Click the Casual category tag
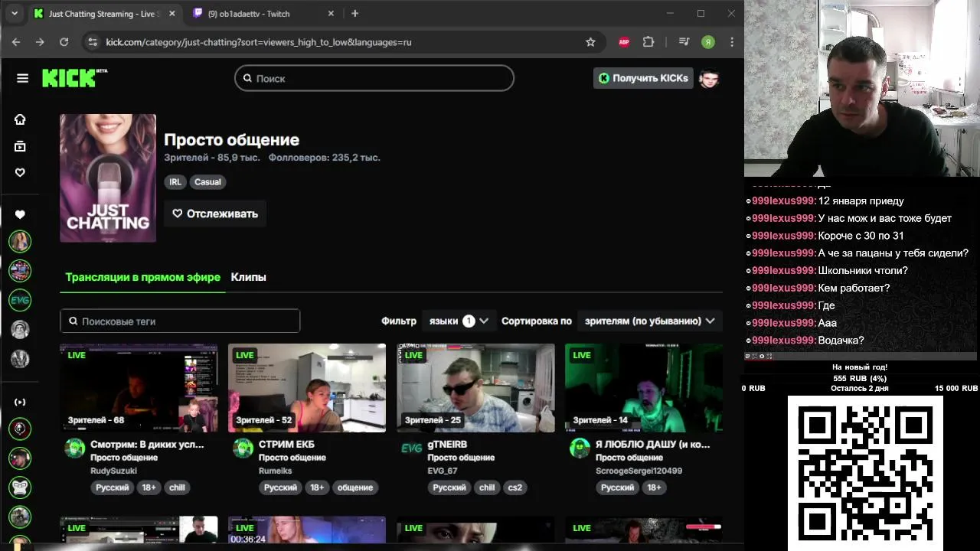The image size is (980, 551). pos(207,182)
